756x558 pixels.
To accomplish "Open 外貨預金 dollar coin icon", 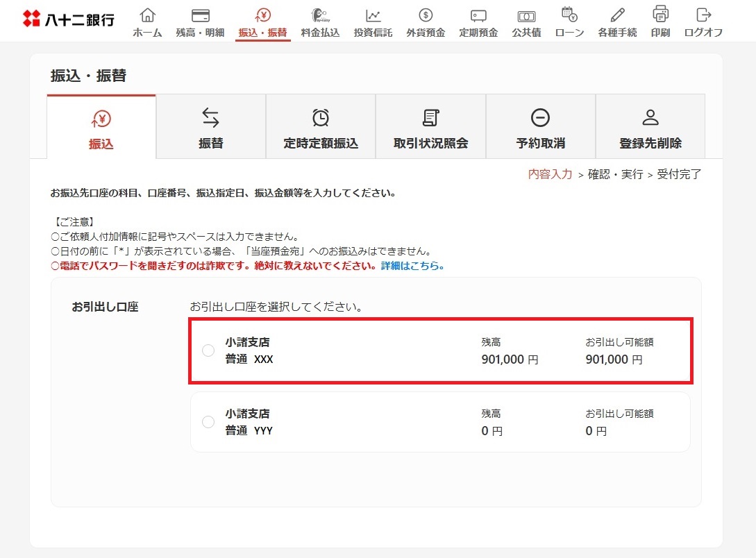I will [426, 16].
